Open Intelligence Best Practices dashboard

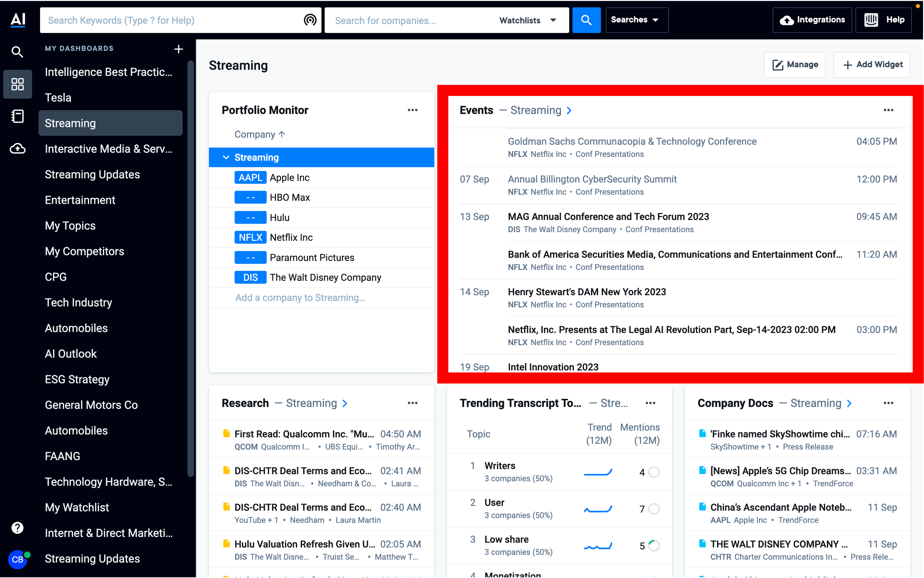[111, 72]
